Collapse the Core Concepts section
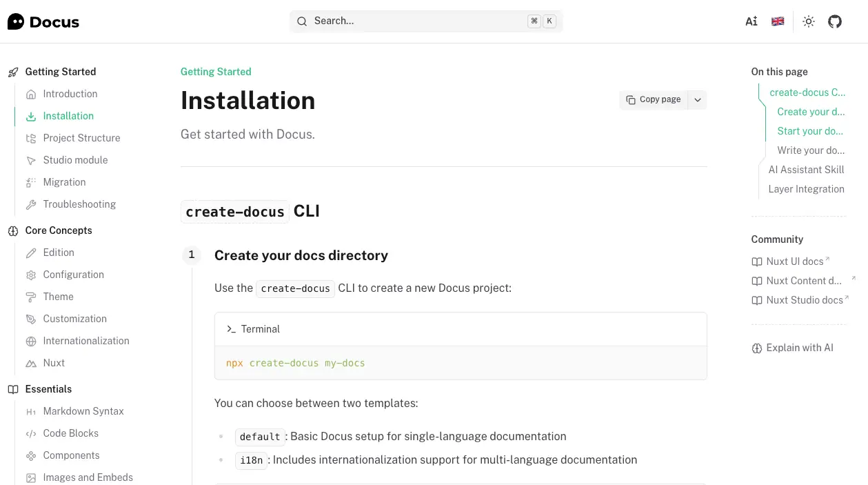 (59, 230)
